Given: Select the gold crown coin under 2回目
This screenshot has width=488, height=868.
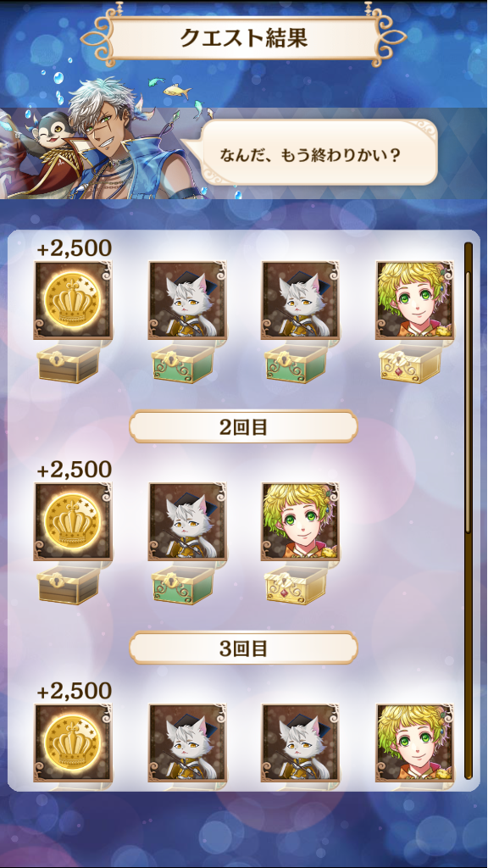Looking at the screenshot, I should coord(73,522).
